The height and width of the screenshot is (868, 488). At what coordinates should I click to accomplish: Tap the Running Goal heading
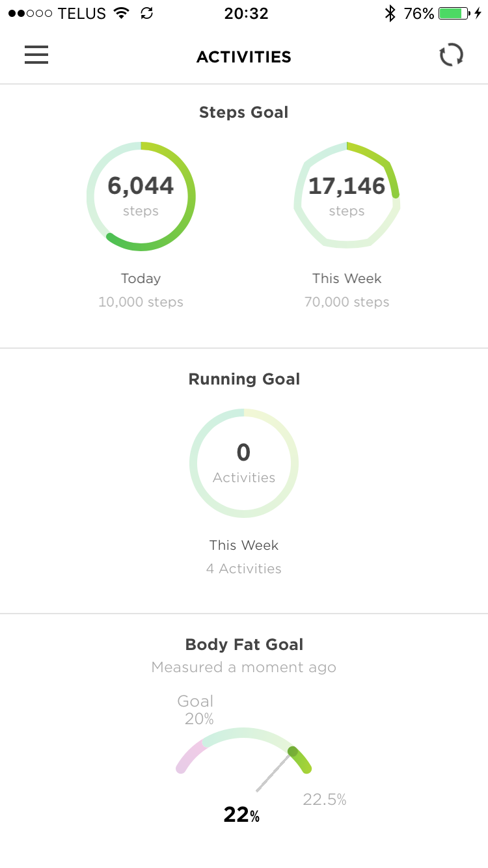(x=244, y=379)
